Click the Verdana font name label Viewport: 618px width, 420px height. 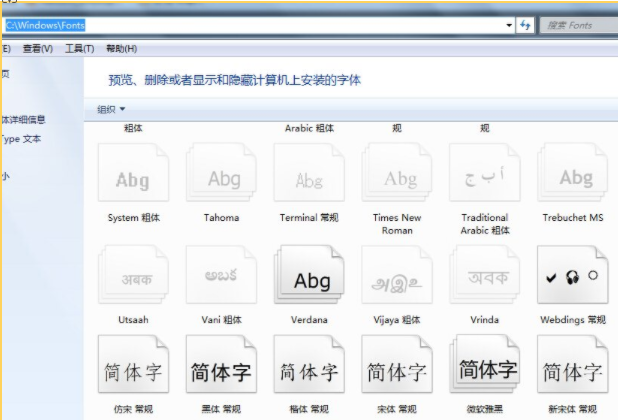point(309,320)
